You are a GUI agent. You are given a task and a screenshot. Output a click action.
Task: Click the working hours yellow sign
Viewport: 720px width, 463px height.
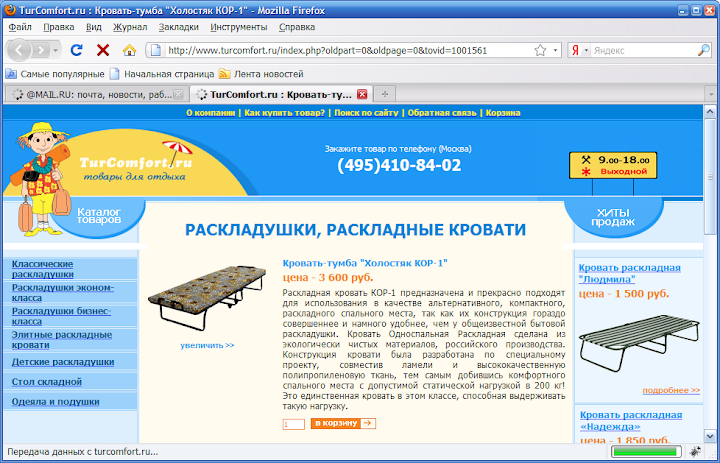pos(613,165)
